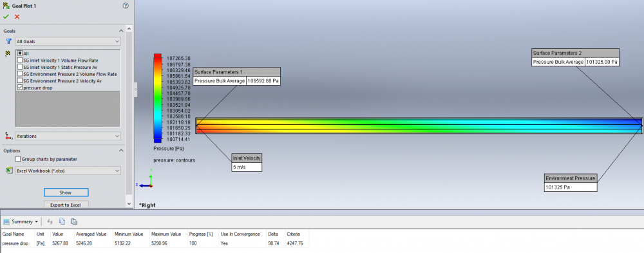Viewport: 644px width, 253px height.
Task: Check 'Group charts by parameter' option
Action: (x=17, y=159)
